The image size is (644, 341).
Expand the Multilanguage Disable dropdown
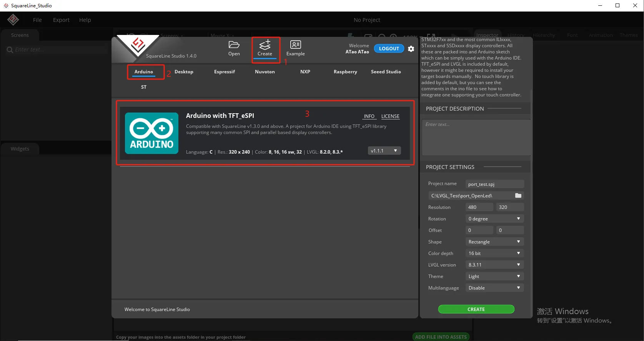coord(494,288)
